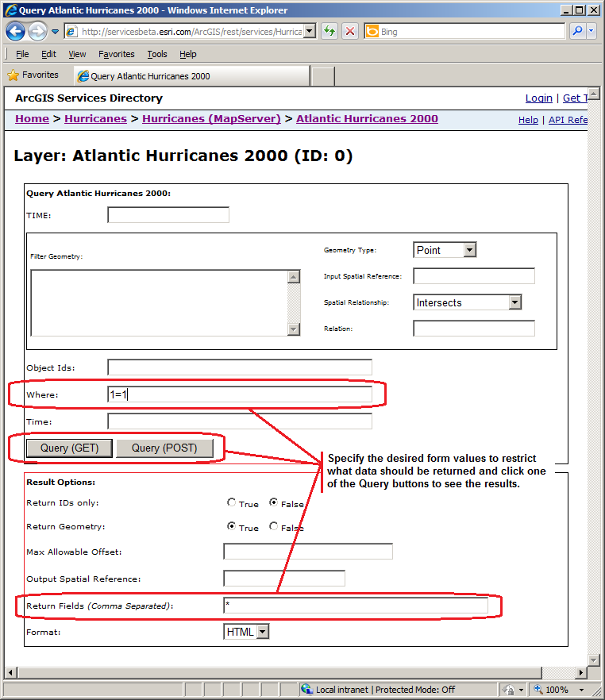Set Return Geometry to True

click(x=231, y=526)
